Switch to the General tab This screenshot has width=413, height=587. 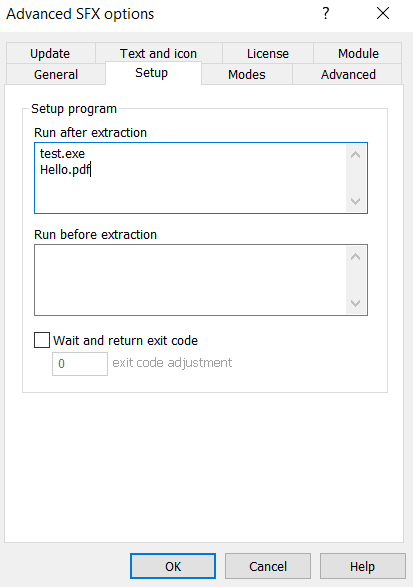pyautogui.click(x=56, y=74)
